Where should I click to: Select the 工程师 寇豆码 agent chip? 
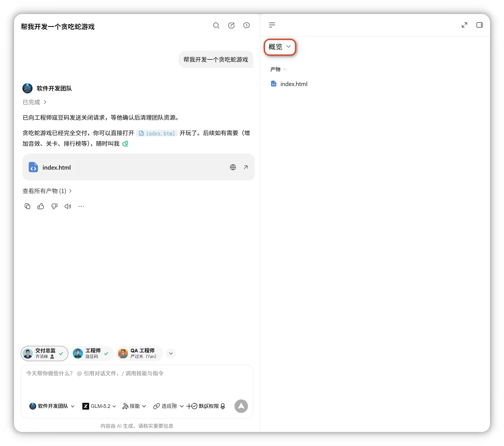pyautogui.click(x=92, y=353)
